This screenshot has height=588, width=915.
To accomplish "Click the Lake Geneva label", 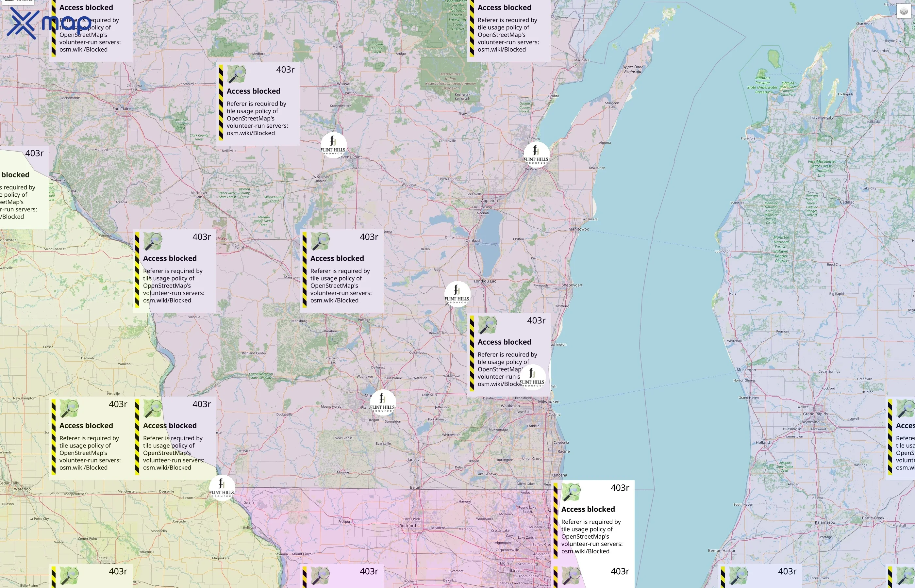I will tap(486, 474).
